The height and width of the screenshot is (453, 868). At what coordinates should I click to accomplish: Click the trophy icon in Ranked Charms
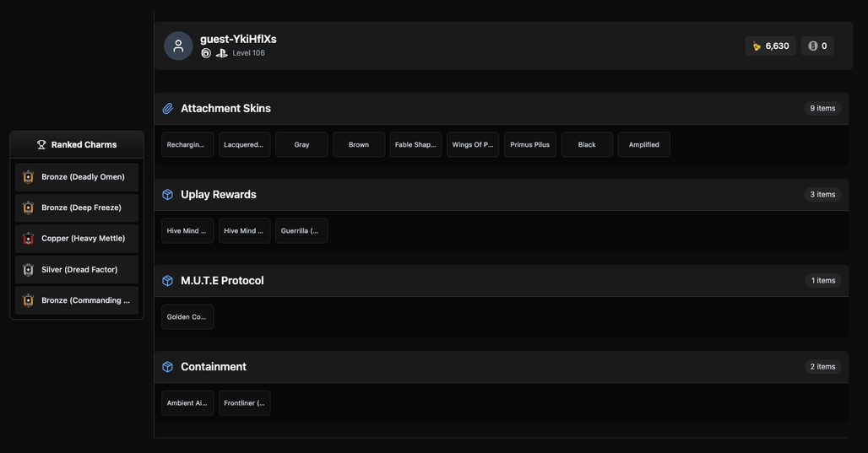[x=41, y=144]
